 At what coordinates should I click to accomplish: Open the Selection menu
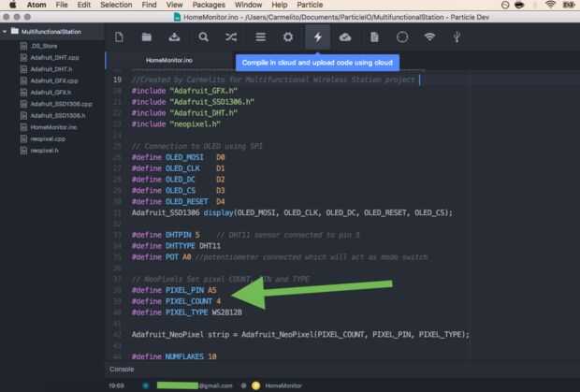pyautogui.click(x=116, y=5)
